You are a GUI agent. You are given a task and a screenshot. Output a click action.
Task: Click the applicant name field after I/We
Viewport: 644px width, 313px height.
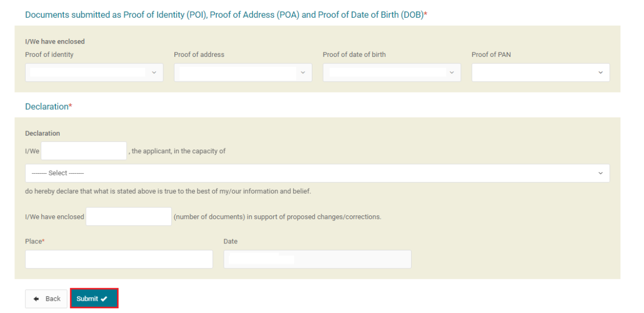[83, 151]
